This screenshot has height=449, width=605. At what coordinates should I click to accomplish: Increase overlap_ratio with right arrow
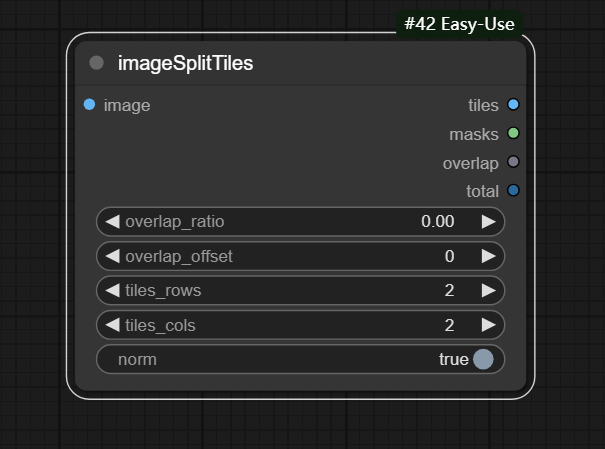tap(488, 221)
